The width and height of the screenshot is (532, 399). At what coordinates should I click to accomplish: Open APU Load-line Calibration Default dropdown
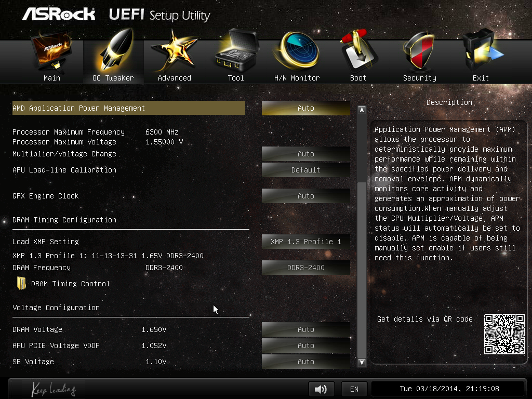pos(305,170)
